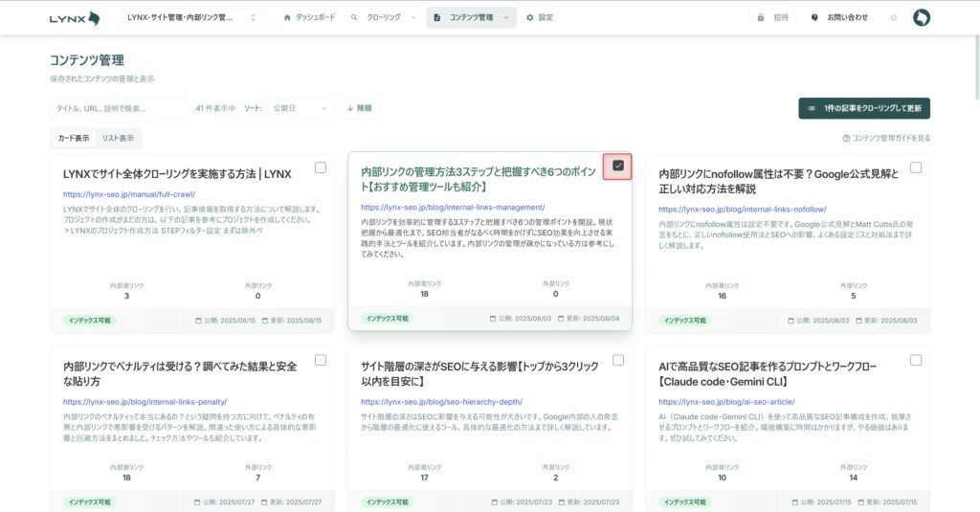Viewport: 980px width, 512px height.
Task: Open the project selector dropdown
Action: point(193,17)
